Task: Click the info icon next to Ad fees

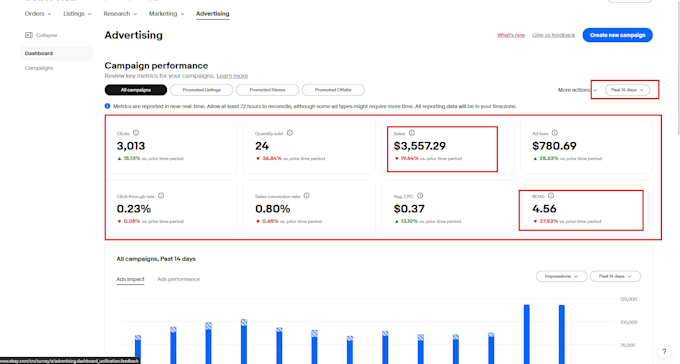Action: click(x=555, y=133)
